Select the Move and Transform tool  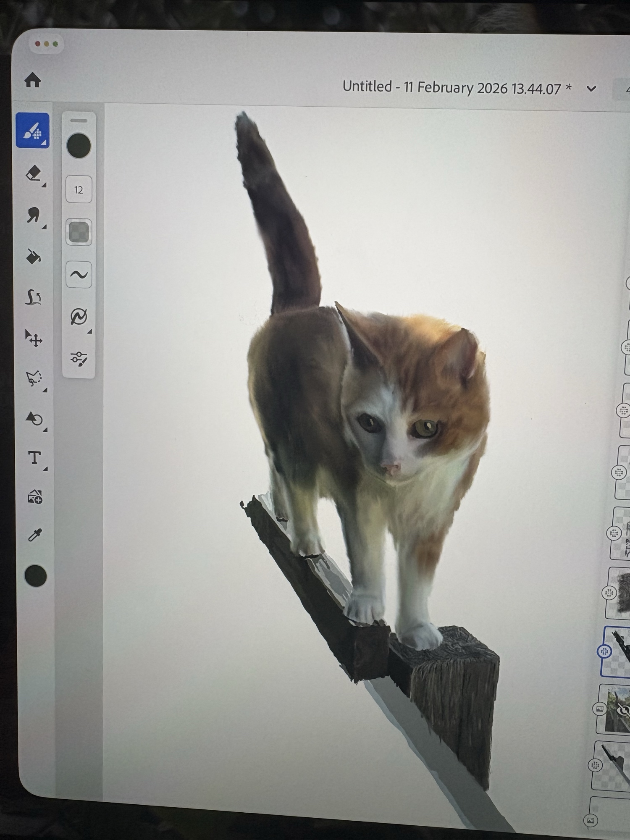(34, 338)
